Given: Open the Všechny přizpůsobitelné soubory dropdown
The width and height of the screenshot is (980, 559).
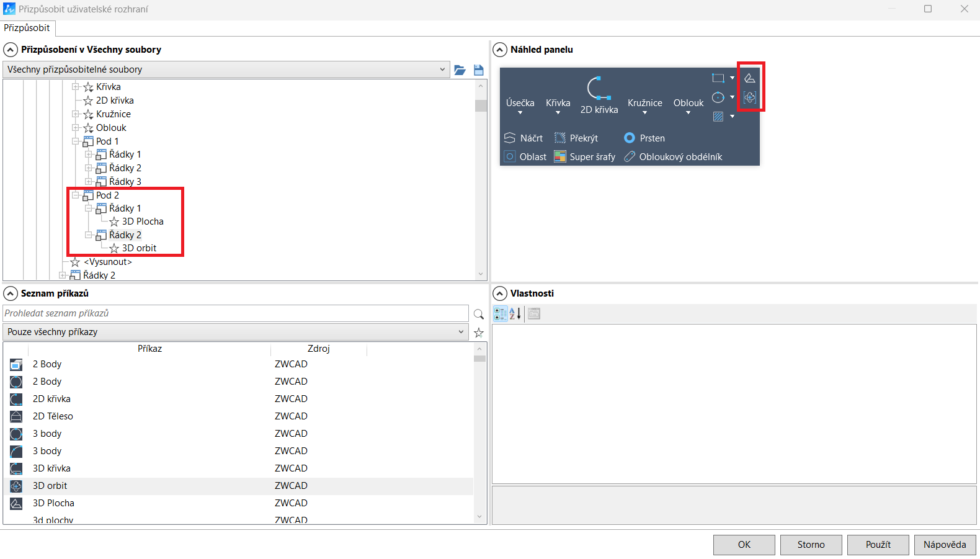Looking at the screenshot, I should tap(442, 69).
